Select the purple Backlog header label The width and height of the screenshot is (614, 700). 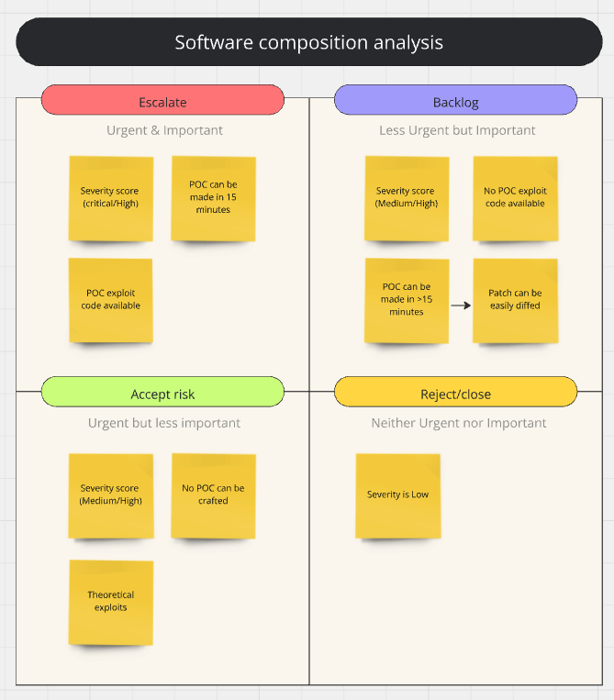coord(455,101)
